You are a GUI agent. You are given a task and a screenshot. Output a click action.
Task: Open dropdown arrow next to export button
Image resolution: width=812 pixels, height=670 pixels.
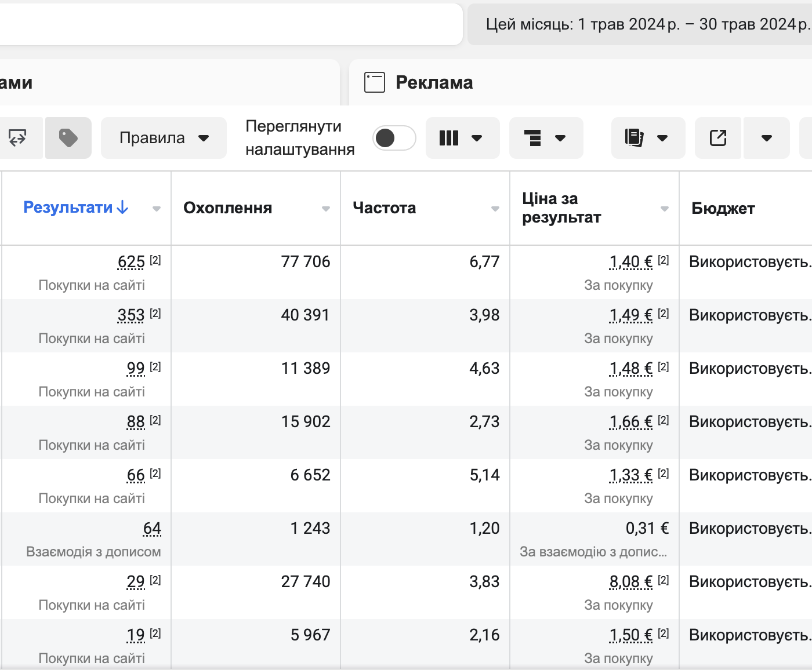(767, 138)
